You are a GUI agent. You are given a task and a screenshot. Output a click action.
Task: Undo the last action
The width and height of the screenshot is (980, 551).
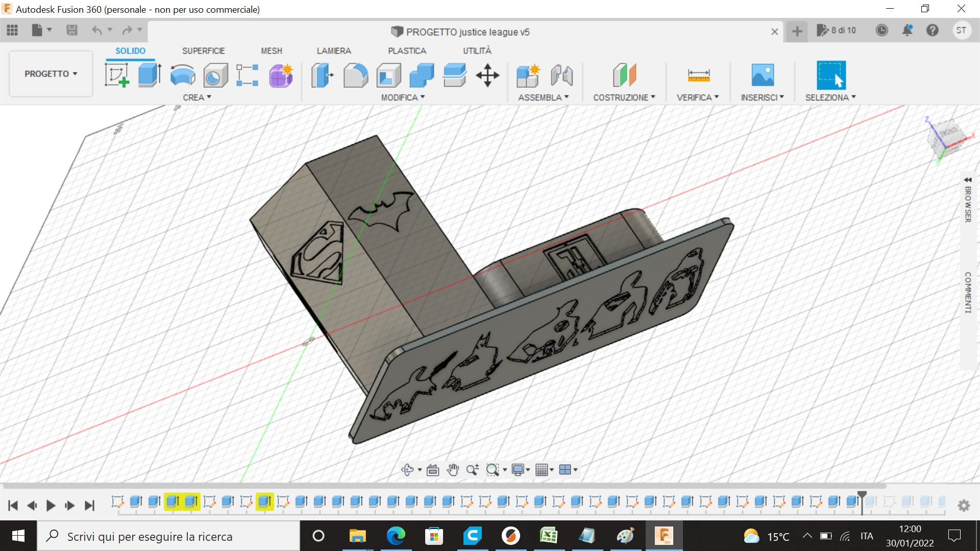tap(97, 31)
